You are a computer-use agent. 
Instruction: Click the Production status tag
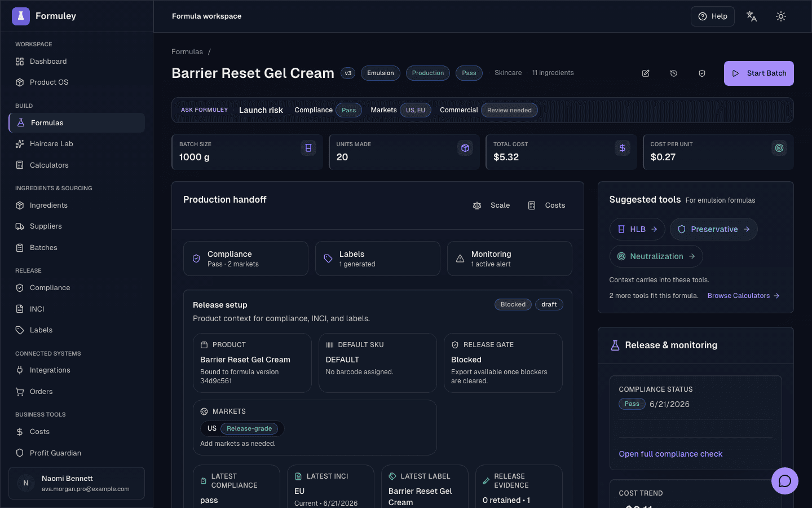(x=428, y=73)
